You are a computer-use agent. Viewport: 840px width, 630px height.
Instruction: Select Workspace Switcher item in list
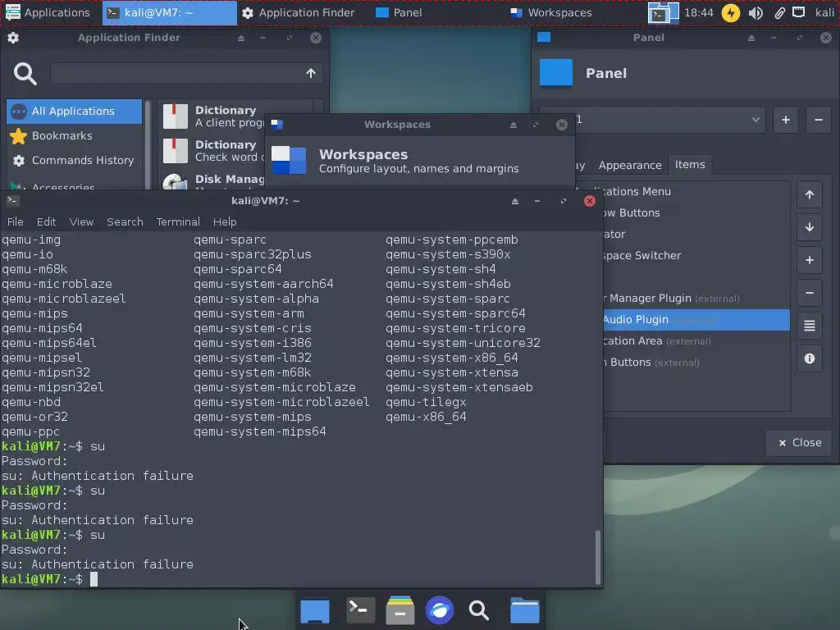coord(696,256)
